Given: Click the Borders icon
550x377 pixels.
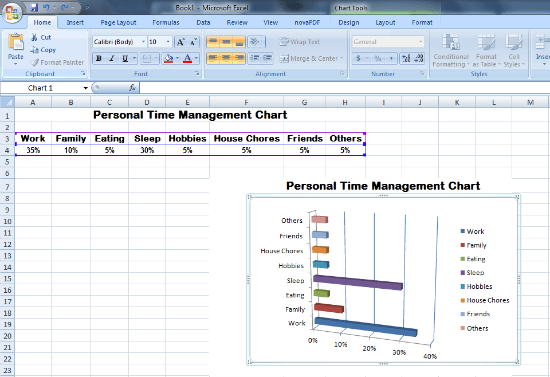Looking at the screenshot, I should (x=147, y=58).
